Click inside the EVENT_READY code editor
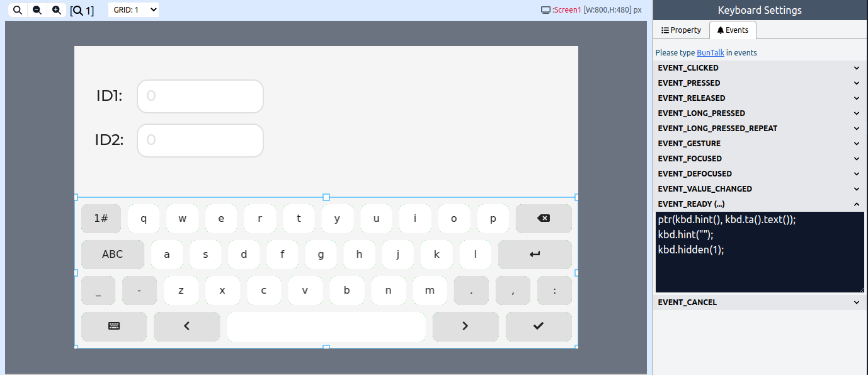 [x=760, y=252]
